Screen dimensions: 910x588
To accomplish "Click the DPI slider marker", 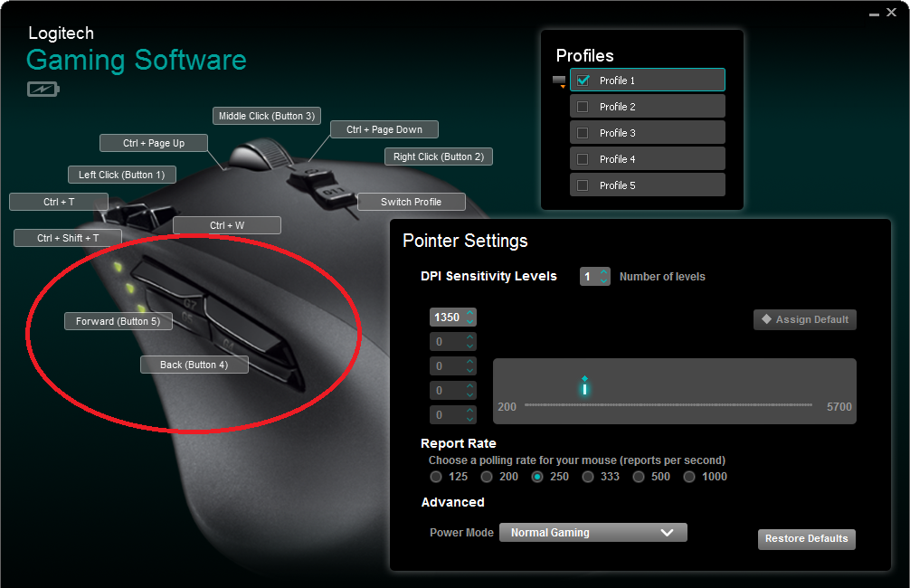I will point(585,386).
